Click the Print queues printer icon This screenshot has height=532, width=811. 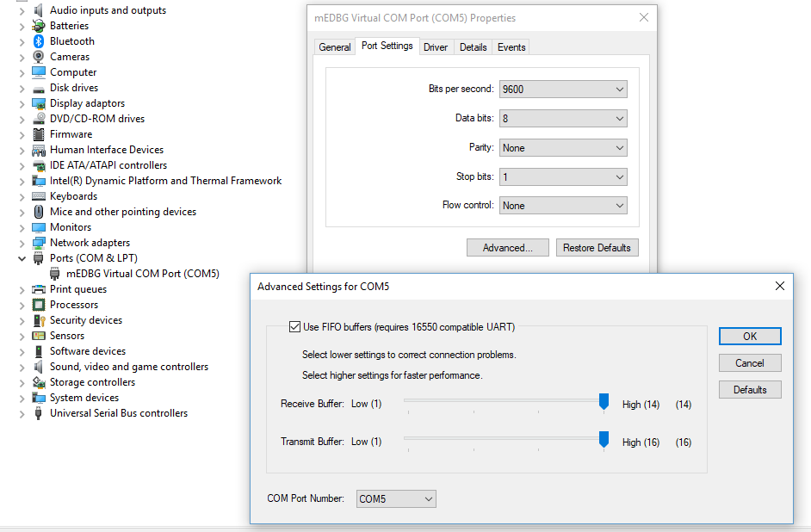[x=39, y=289]
